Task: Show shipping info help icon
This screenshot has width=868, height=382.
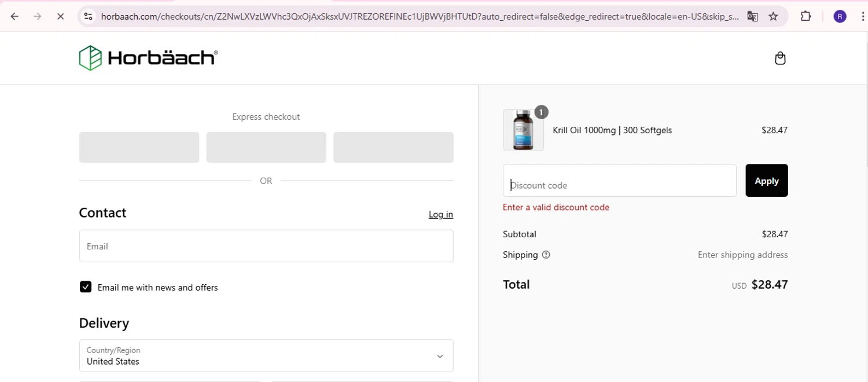Action: pyautogui.click(x=546, y=255)
